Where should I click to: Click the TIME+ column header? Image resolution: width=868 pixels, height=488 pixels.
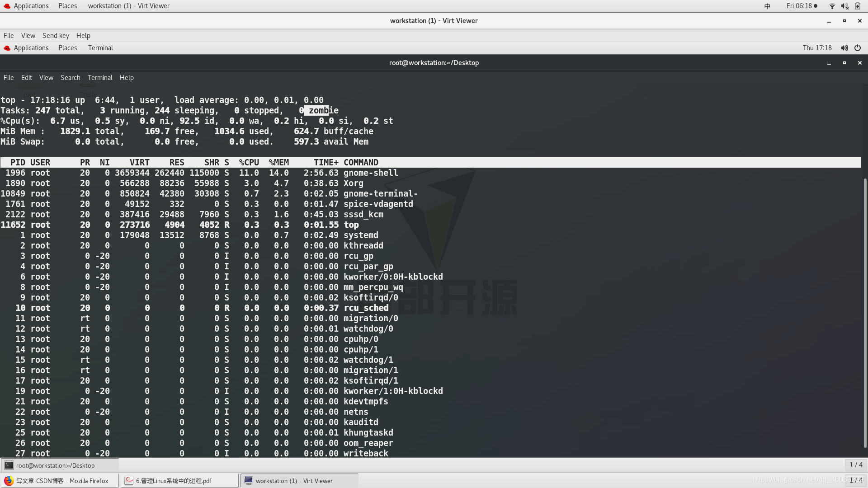[x=326, y=163]
